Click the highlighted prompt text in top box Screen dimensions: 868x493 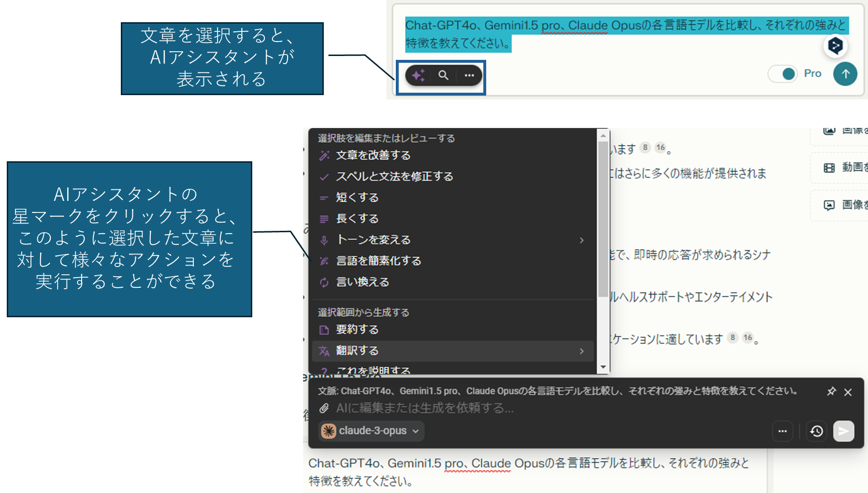pyautogui.click(x=626, y=34)
